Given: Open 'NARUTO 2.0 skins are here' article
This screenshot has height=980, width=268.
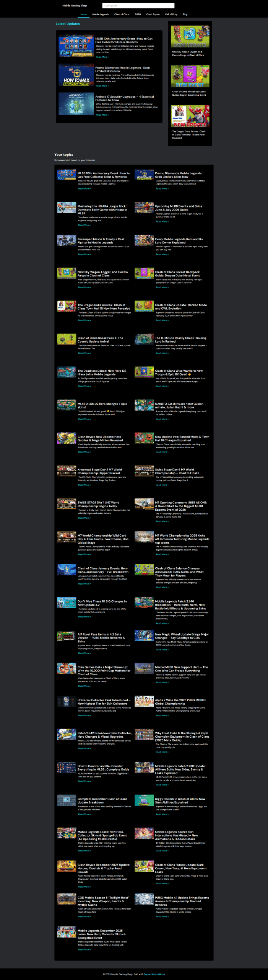Looking at the screenshot, I should [179, 405].
